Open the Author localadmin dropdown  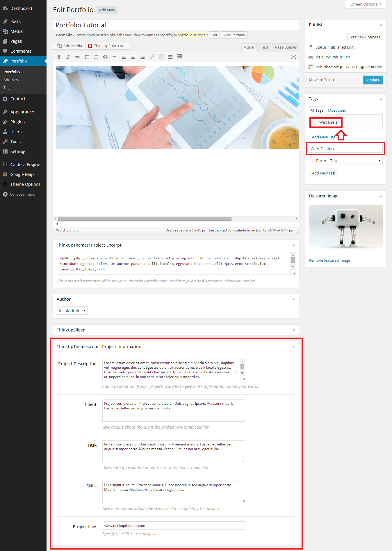point(72,311)
